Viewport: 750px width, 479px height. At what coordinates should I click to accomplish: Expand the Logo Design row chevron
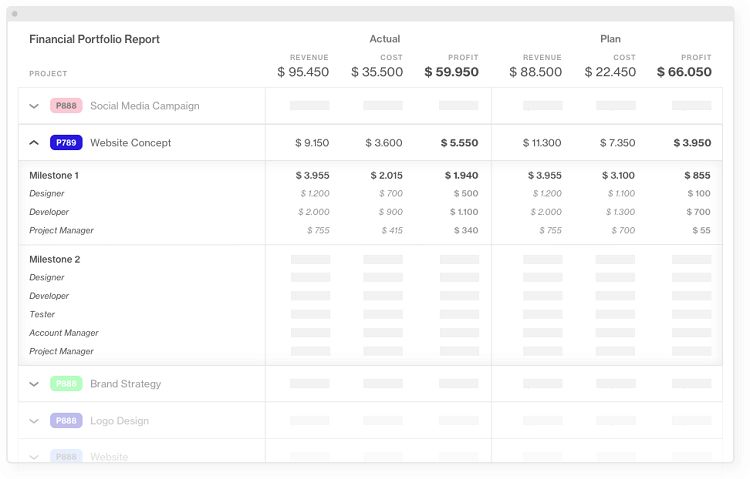tap(34, 421)
